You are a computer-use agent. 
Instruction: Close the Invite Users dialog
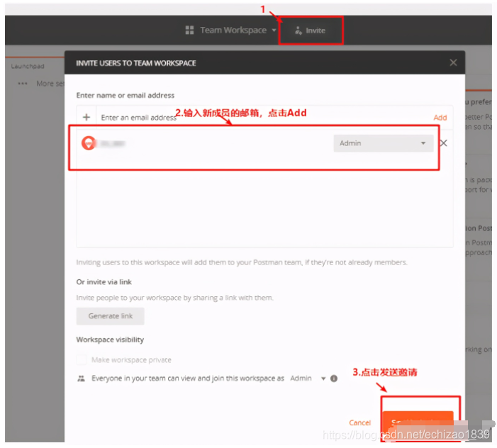(x=453, y=62)
